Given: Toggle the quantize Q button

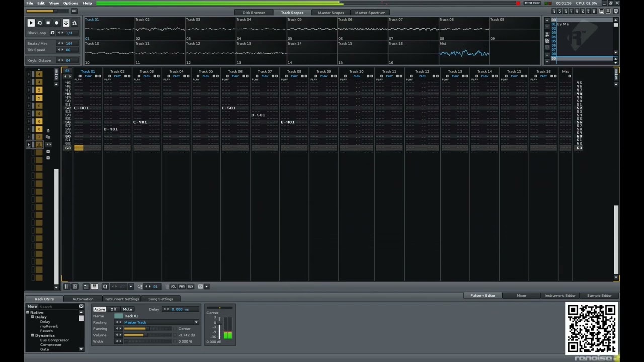Looking at the screenshot, I should tap(105, 286).
